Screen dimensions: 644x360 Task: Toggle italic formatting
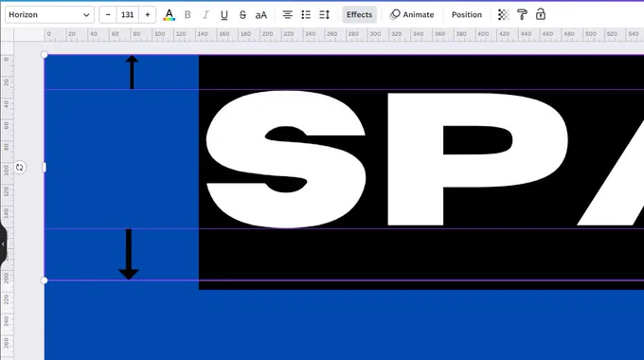[206, 15]
